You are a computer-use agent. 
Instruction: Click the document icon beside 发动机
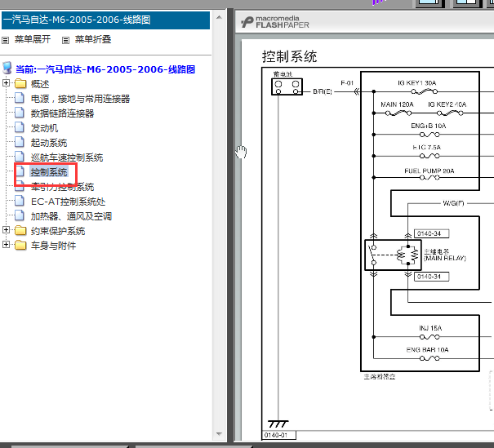point(20,128)
